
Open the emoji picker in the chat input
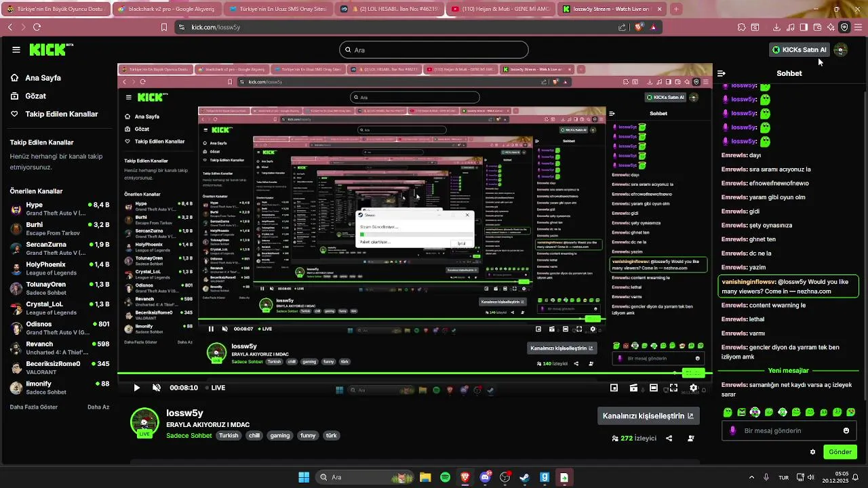(x=846, y=430)
